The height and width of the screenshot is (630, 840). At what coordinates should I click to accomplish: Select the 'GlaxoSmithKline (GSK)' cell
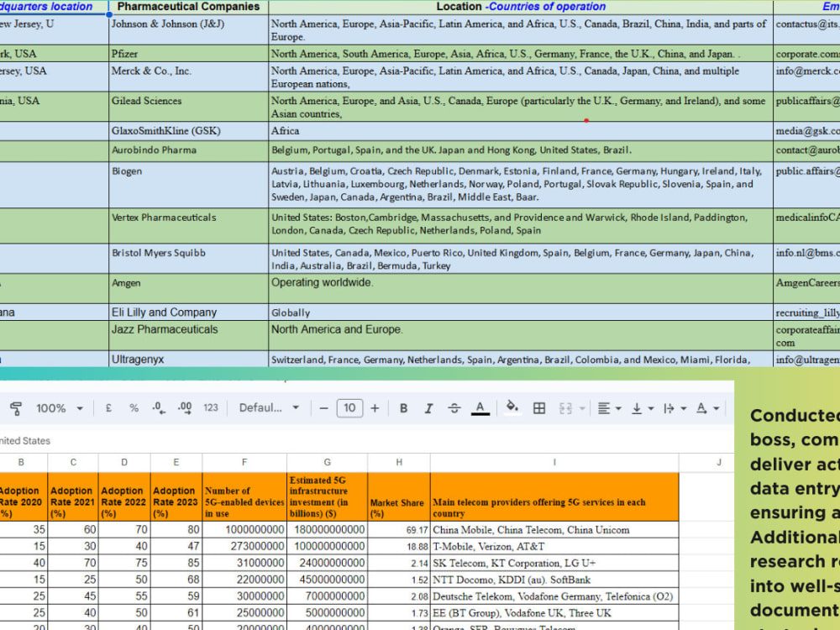tap(188, 131)
